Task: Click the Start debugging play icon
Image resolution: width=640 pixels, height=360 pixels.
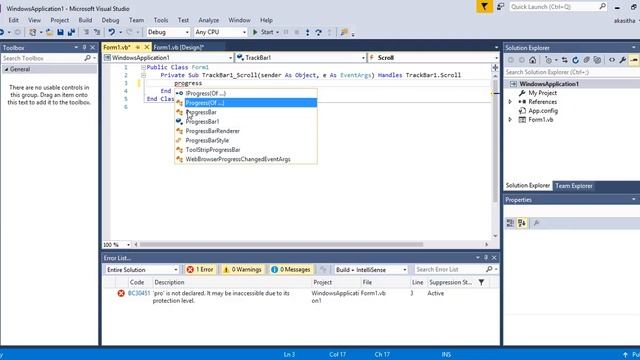Action: 255,32
